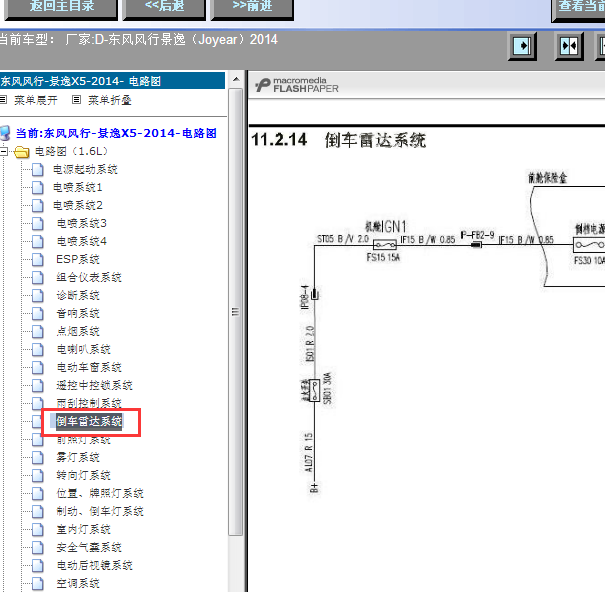This screenshot has height=592, width=605.
Task: Open 室内灯系统 diagram
Action: tap(83, 529)
